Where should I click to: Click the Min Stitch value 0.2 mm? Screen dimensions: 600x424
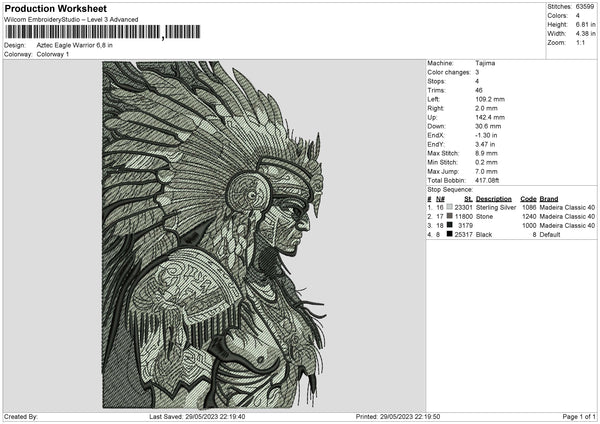(486, 162)
